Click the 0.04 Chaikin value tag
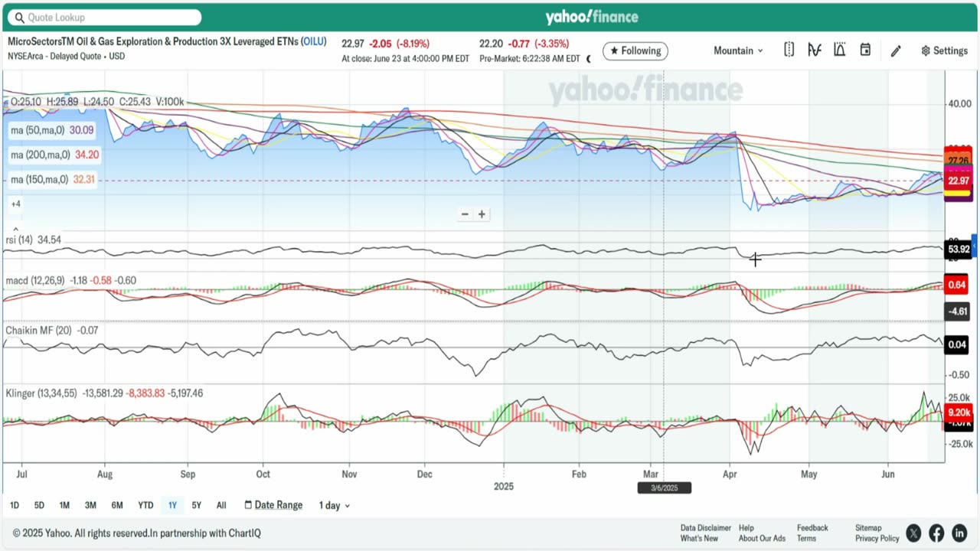 coord(959,345)
